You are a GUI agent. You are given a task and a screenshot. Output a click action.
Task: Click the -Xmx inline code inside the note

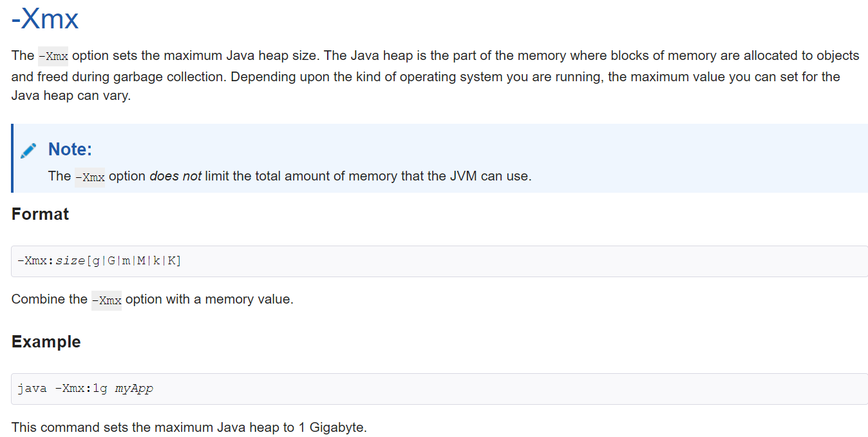90,177
